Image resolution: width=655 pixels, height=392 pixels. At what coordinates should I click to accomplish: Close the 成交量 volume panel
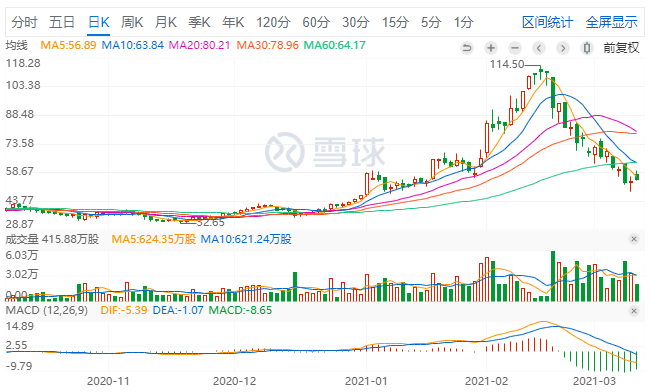tap(634, 239)
